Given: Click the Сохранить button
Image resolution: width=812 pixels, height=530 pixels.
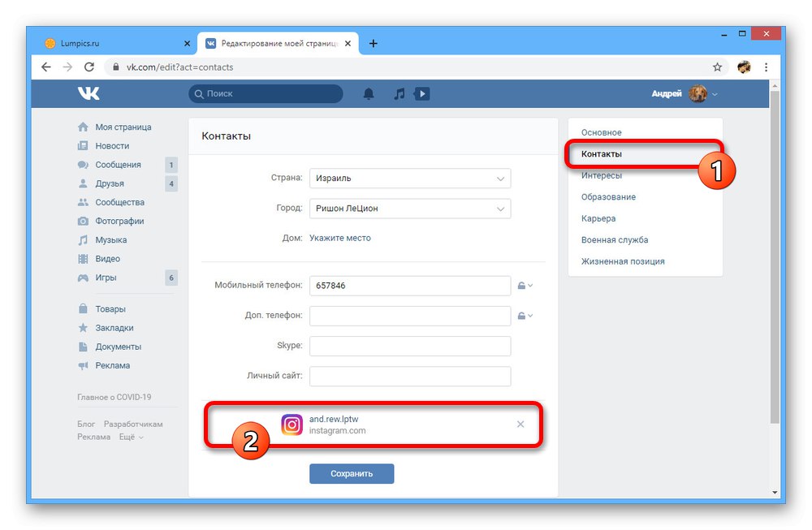Looking at the screenshot, I should [352, 473].
